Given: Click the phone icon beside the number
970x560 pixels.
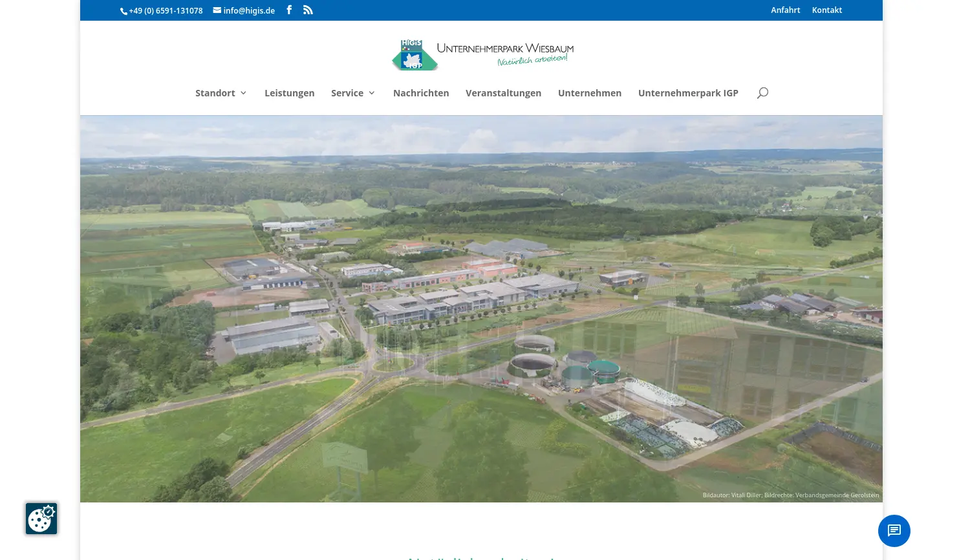Looking at the screenshot, I should pyautogui.click(x=124, y=11).
